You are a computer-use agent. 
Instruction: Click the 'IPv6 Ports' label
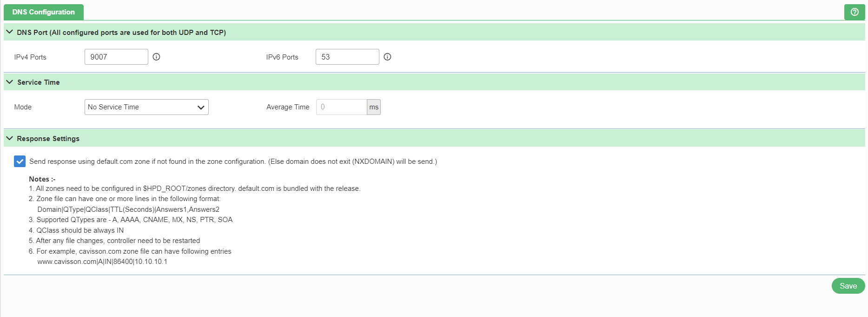point(282,57)
